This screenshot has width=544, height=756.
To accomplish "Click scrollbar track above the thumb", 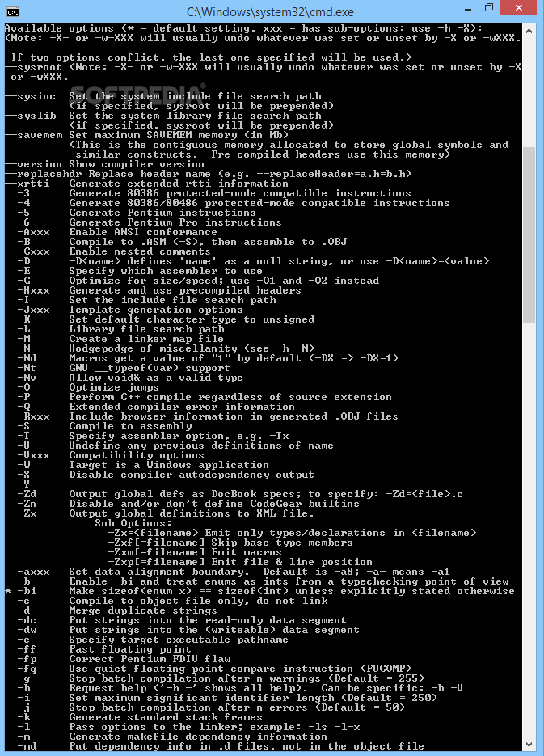I will point(529,91).
